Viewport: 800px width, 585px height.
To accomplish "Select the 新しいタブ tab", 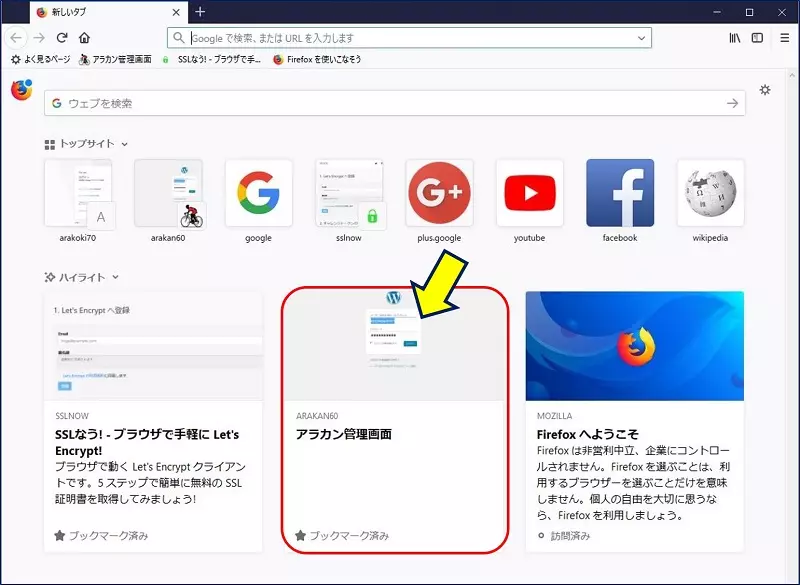I will tap(109, 12).
